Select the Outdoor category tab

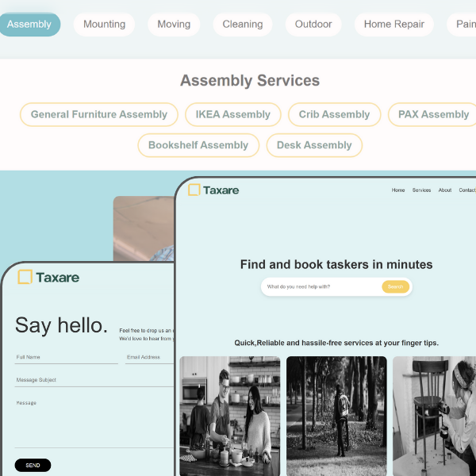click(x=313, y=25)
